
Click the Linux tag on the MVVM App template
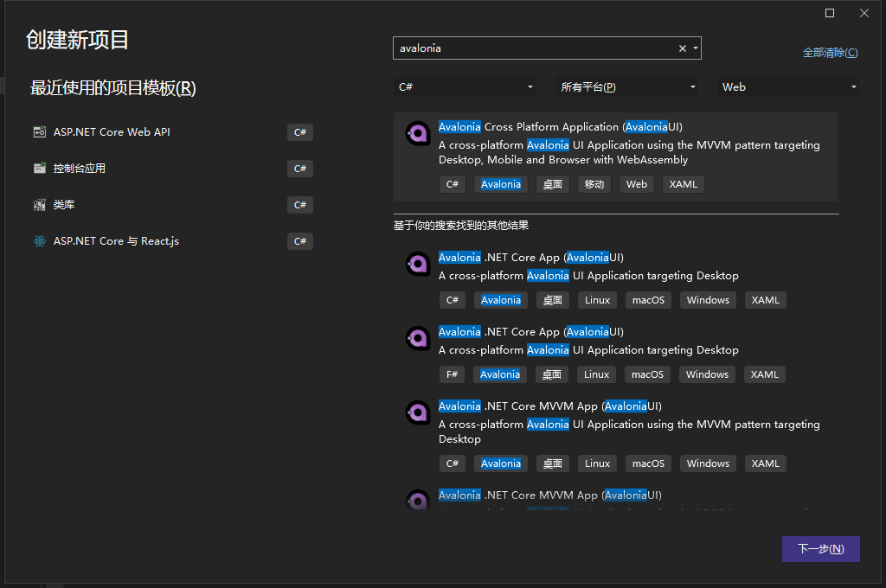point(597,463)
